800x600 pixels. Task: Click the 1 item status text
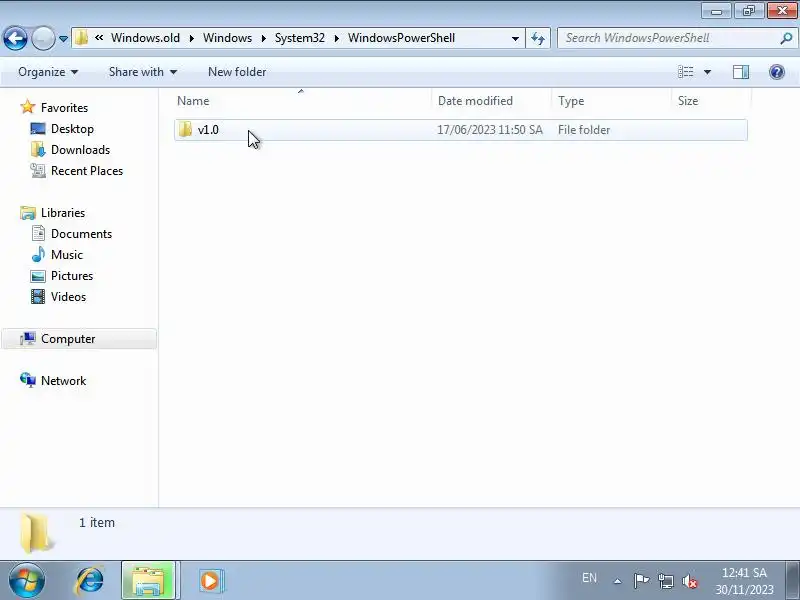coord(97,523)
